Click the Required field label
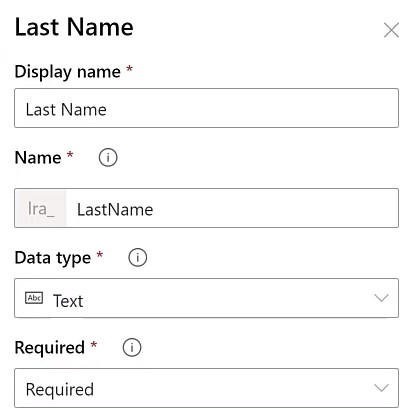The height and width of the screenshot is (419, 413). [50, 348]
